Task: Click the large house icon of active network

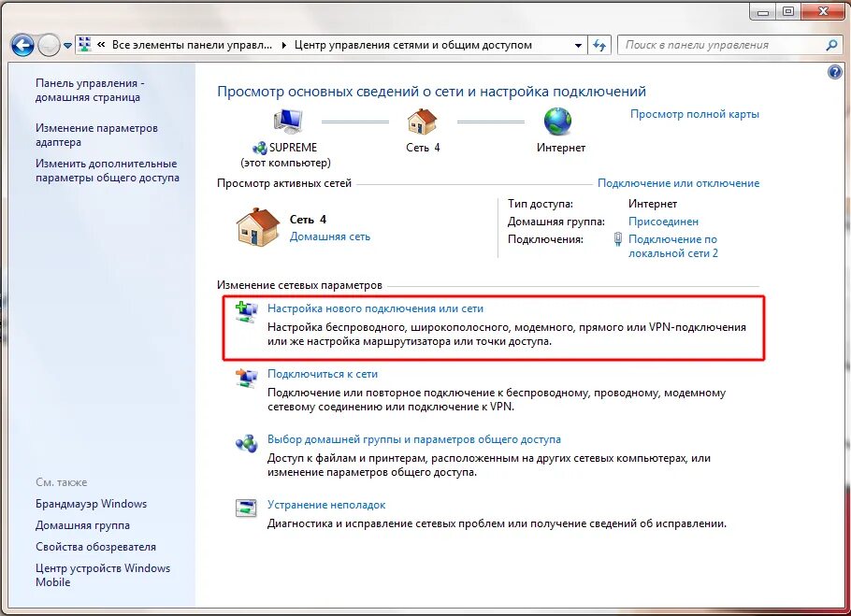Action: coord(258,226)
